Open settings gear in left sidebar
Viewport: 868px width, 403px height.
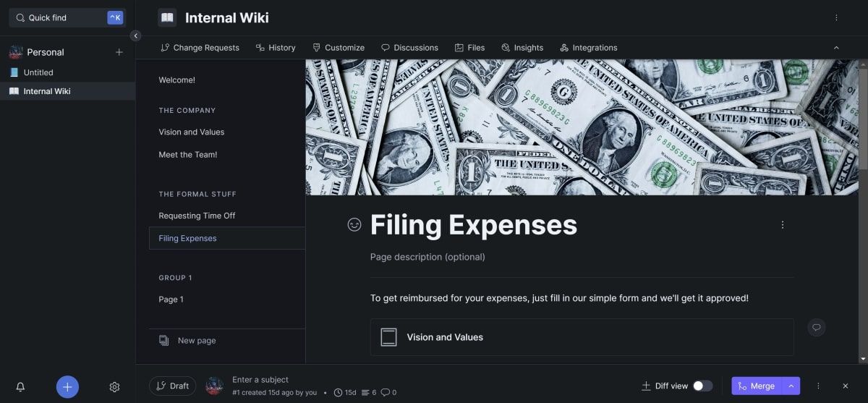(x=114, y=387)
